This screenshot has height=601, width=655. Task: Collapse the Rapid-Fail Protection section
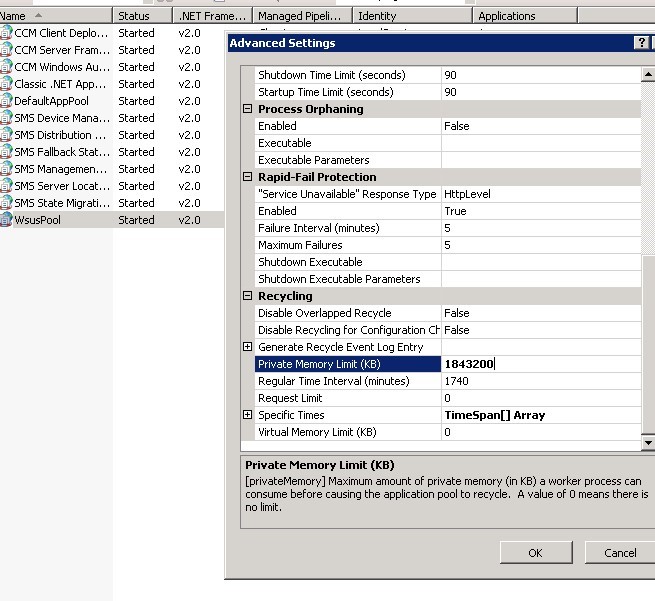click(247, 177)
